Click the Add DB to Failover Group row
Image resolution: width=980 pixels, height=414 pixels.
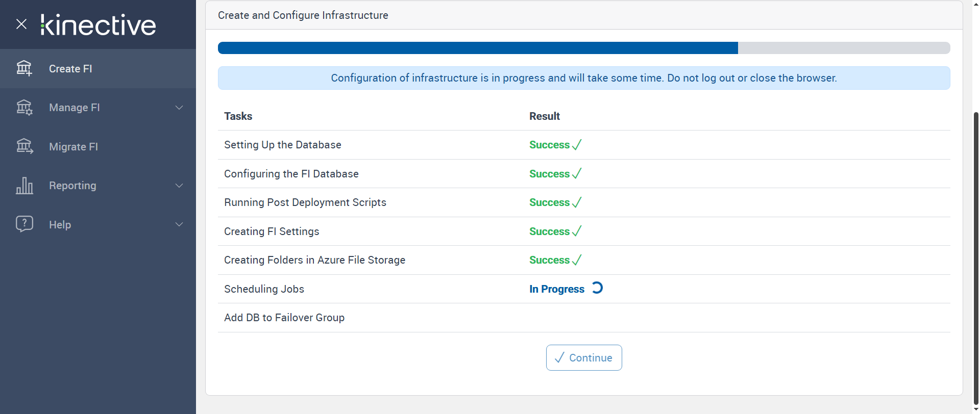click(x=284, y=318)
